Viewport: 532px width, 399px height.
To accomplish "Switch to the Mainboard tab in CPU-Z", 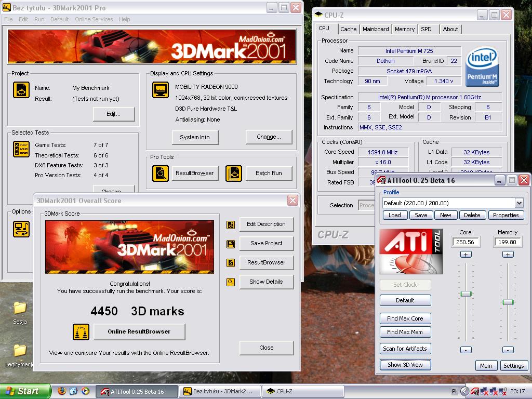I will (376, 29).
